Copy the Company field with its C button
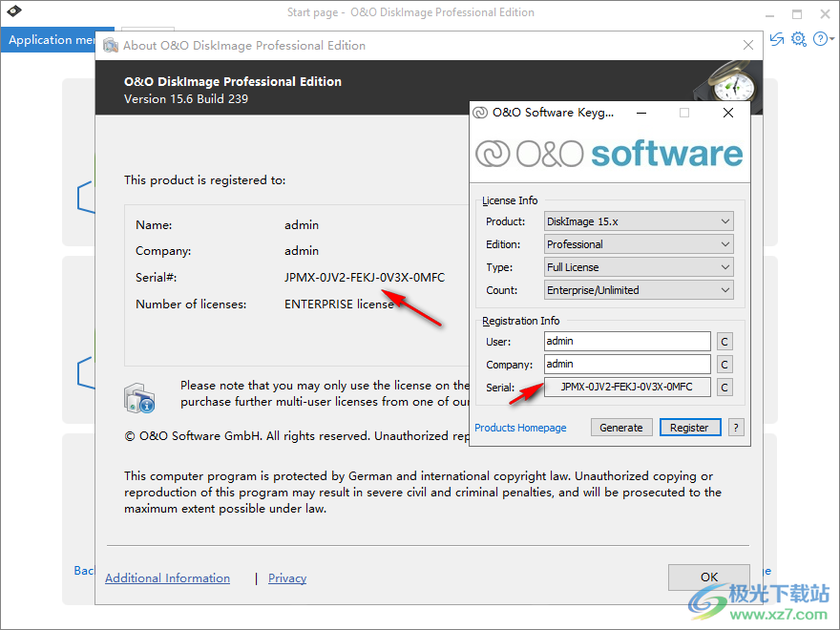 [x=723, y=364]
